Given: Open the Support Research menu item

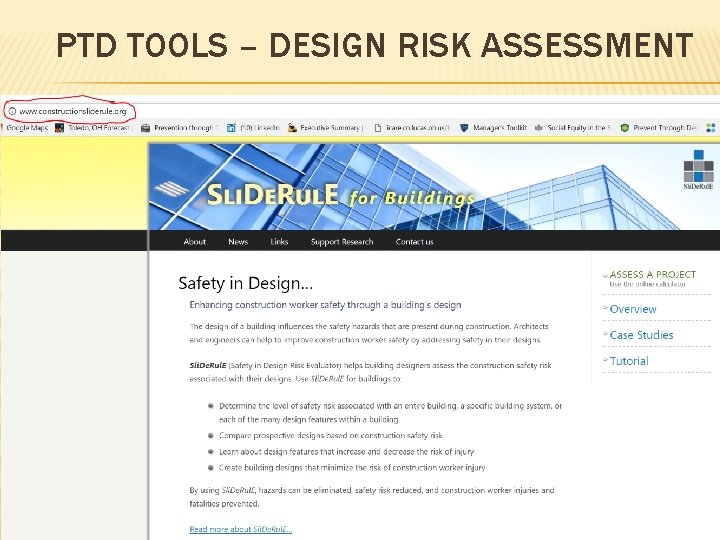Looking at the screenshot, I should click(x=342, y=242).
